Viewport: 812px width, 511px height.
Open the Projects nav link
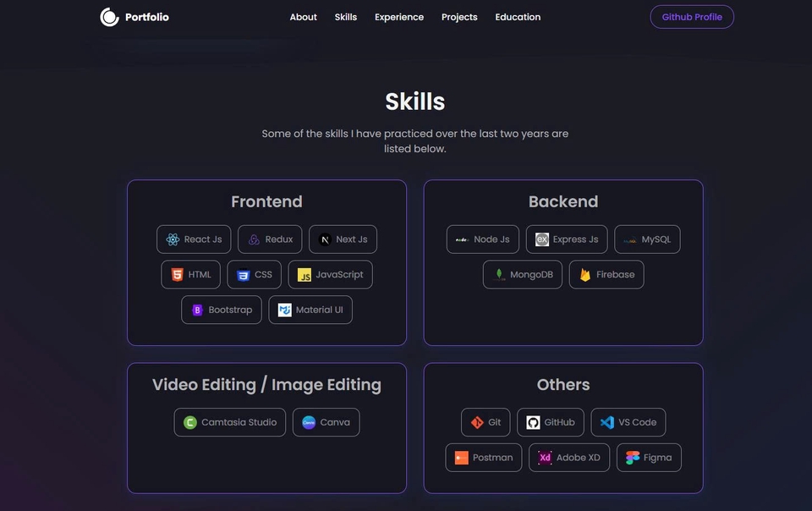coord(459,17)
